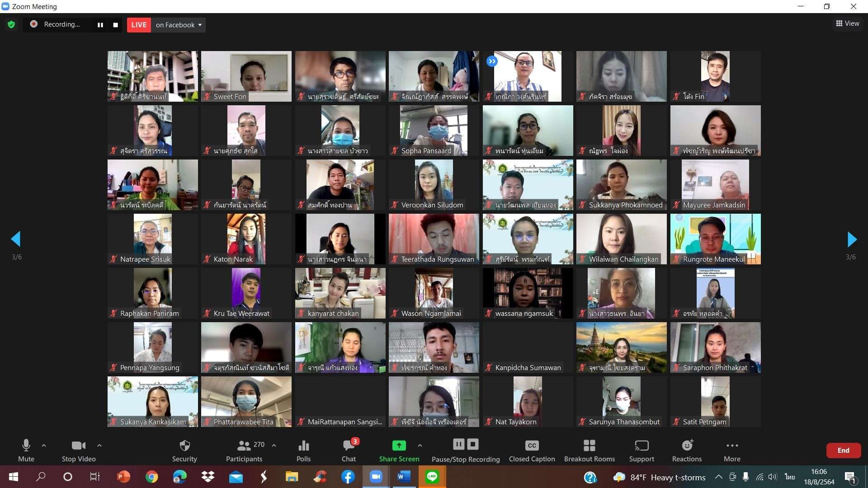The width and height of the screenshot is (868, 488).
Task: Expand audio options arrow next to Mute
Action: tap(44, 446)
